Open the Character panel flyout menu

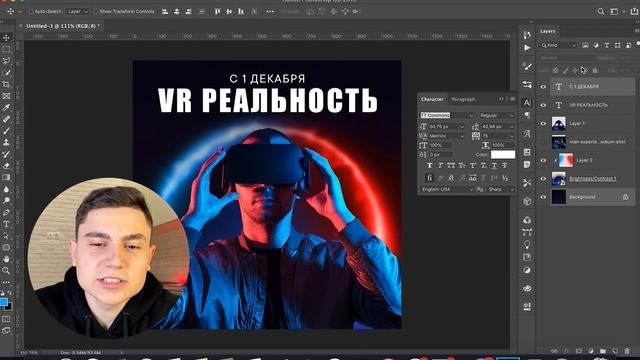[x=512, y=99]
